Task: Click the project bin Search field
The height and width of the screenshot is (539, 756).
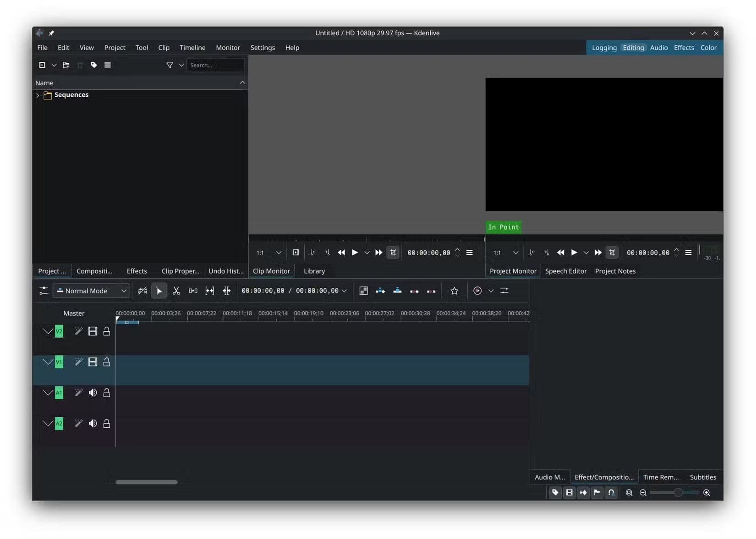Action: tap(215, 65)
